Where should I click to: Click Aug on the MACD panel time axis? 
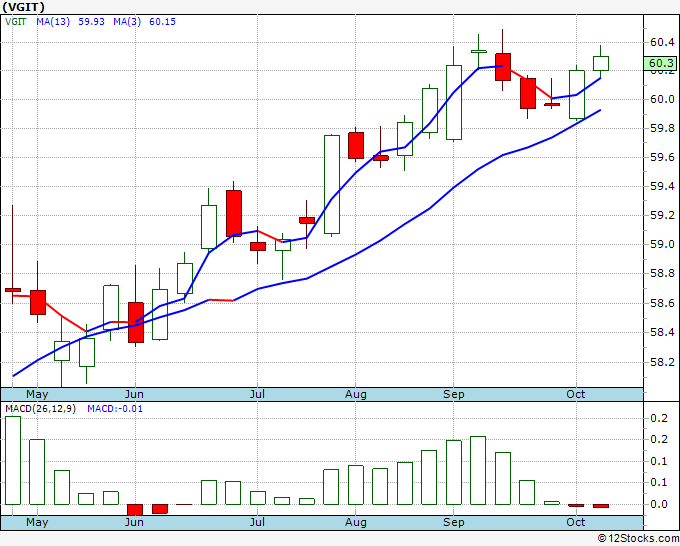coord(356,522)
